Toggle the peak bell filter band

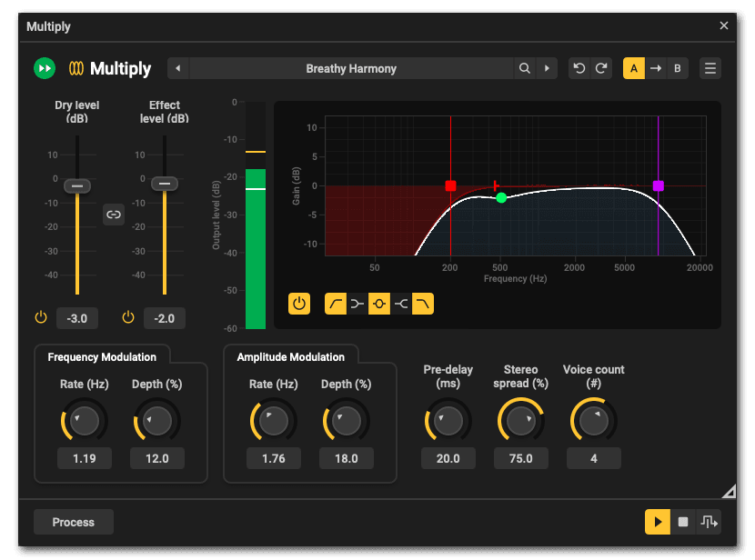tap(379, 304)
